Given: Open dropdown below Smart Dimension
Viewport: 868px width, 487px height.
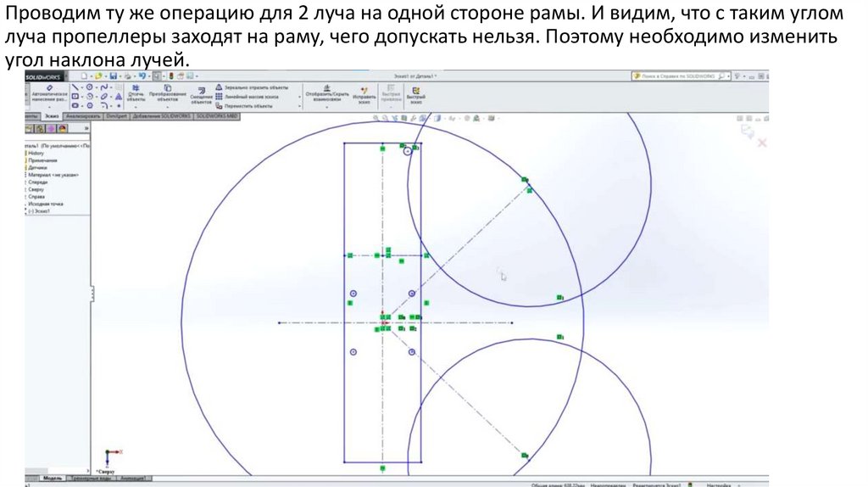Looking at the screenshot, I should (x=50, y=107).
